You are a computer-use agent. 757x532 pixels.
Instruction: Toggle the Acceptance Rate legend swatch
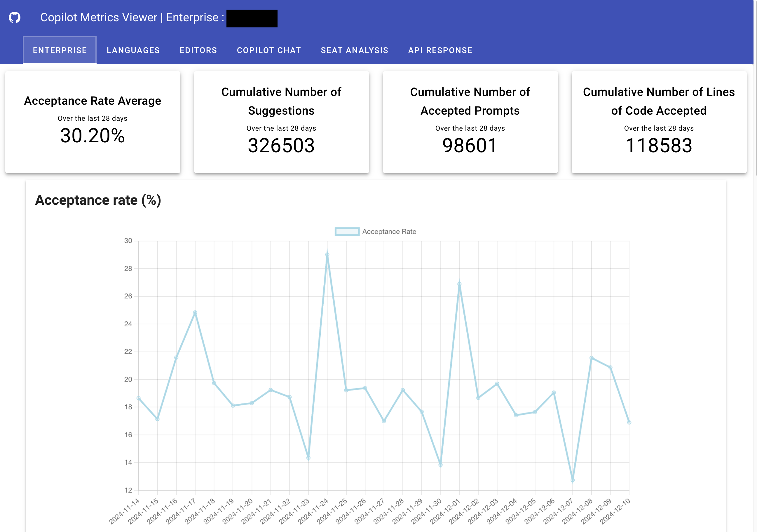pyautogui.click(x=347, y=231)
